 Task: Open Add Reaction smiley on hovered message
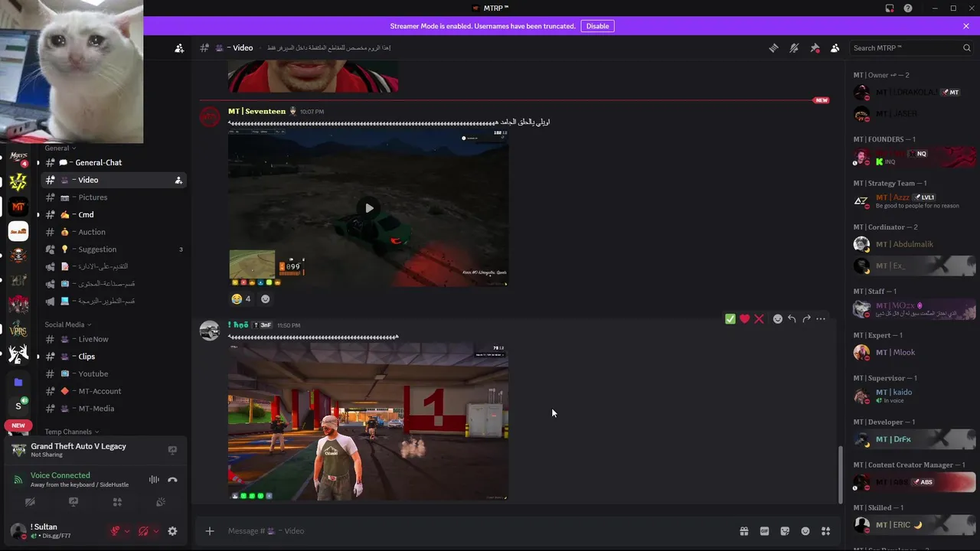[778, 319]
